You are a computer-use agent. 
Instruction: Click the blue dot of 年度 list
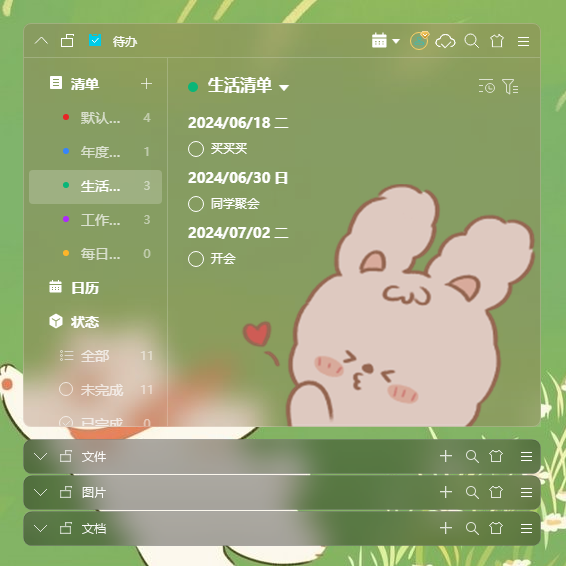(66, 151)
